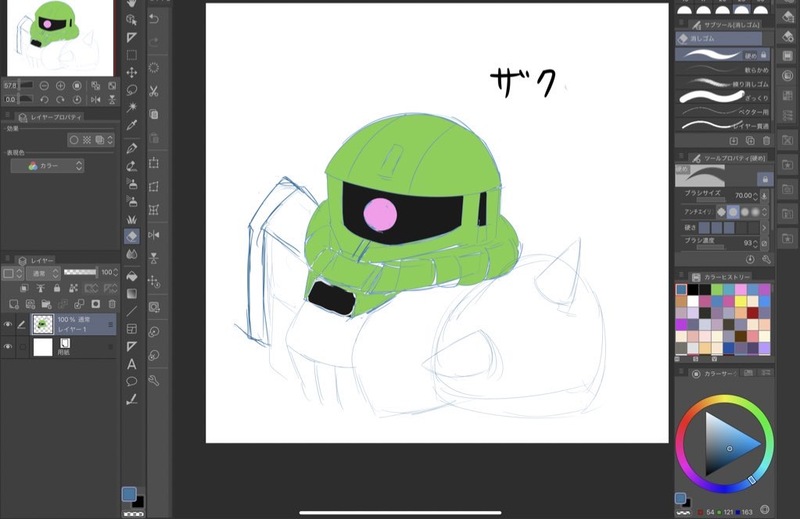Choose the 練り消しゴム eraser sub tool
This screenshot has height=519, width=800.
click(x=722, y=83)
